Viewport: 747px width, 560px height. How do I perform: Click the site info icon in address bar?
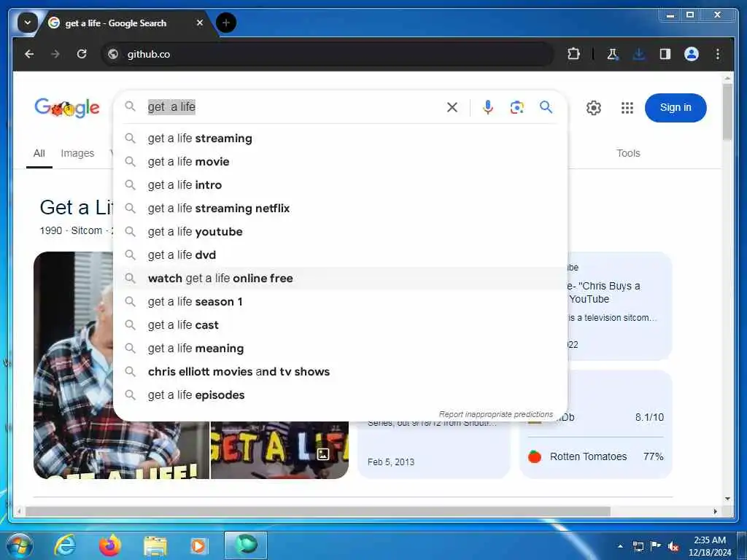[x=113, y=54]
